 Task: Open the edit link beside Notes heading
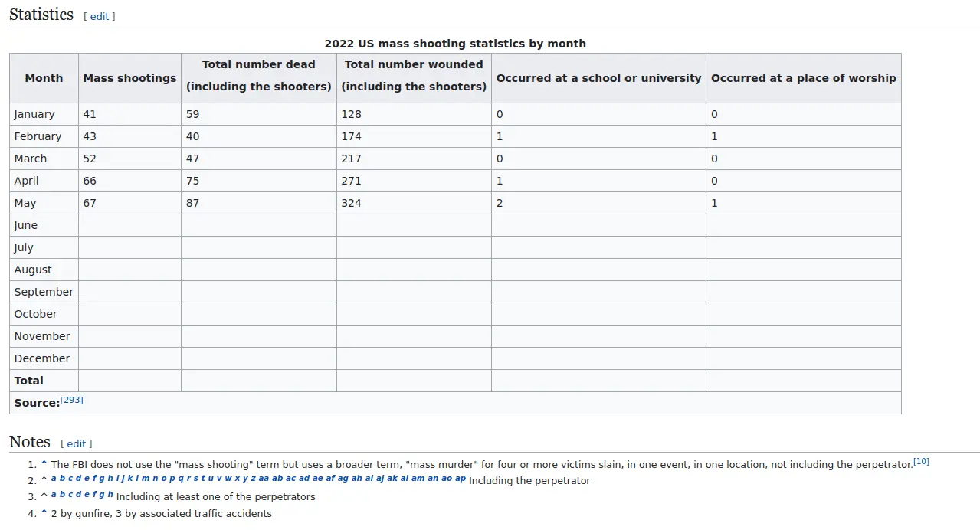tap(77, 443)
